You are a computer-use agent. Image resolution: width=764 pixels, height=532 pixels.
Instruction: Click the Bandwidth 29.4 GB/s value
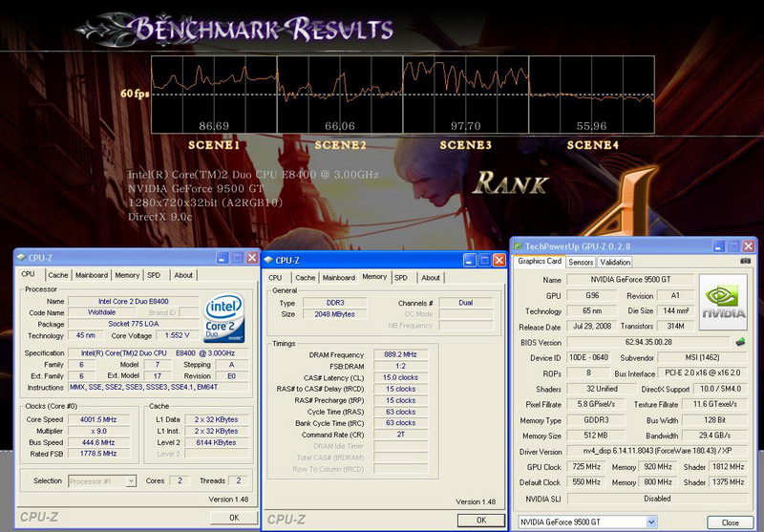coord(714,436)
